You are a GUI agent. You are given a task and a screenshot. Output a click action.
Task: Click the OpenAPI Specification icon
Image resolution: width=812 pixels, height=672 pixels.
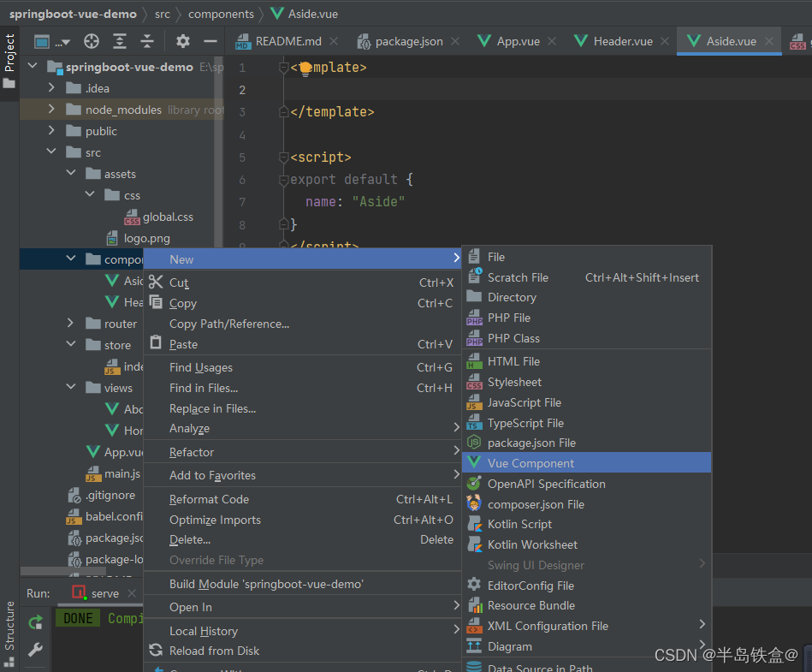point(474,483)
